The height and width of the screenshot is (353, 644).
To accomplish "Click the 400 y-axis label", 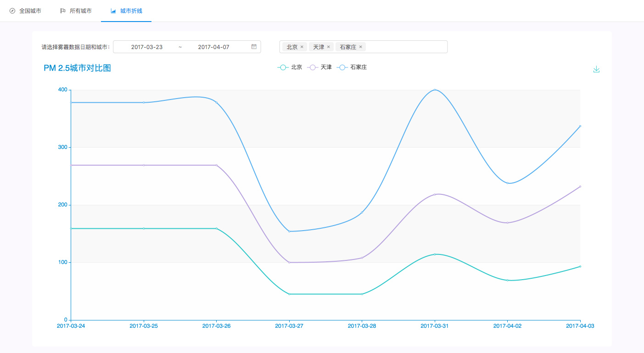I will coord(62,90).
